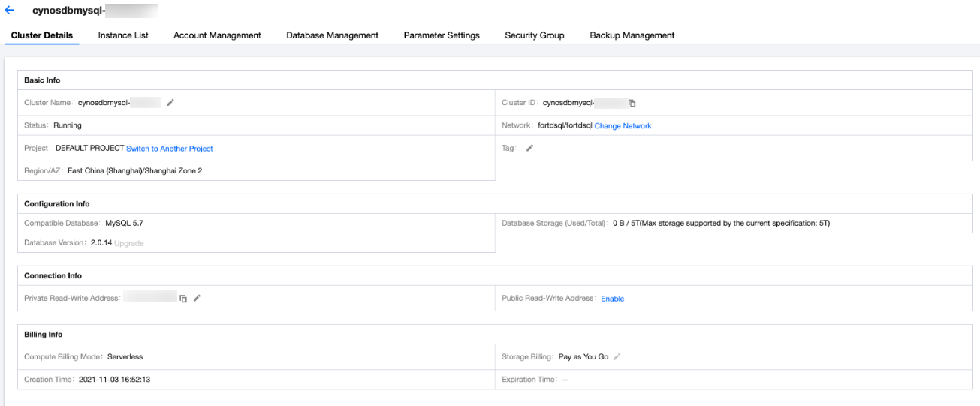Switch to the Instance List tab
This screenshot has height=406, width=980.
pos(123,35)
